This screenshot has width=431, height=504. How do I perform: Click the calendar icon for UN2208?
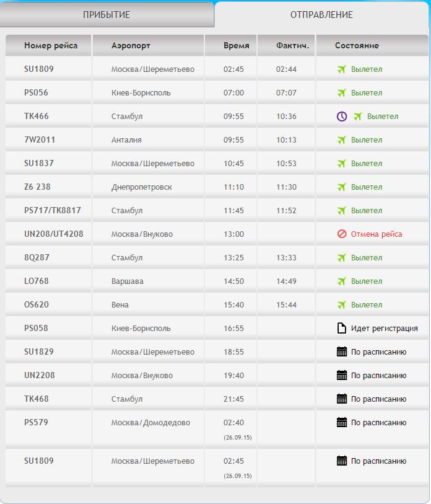pyautogui.click(x=342, y=376)
